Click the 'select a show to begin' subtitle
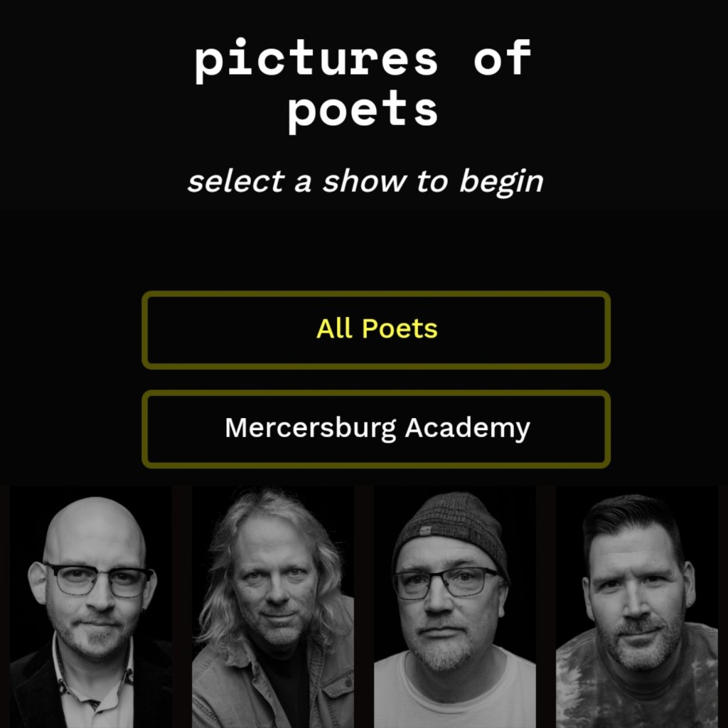The image size is (728, 728). 365,181
